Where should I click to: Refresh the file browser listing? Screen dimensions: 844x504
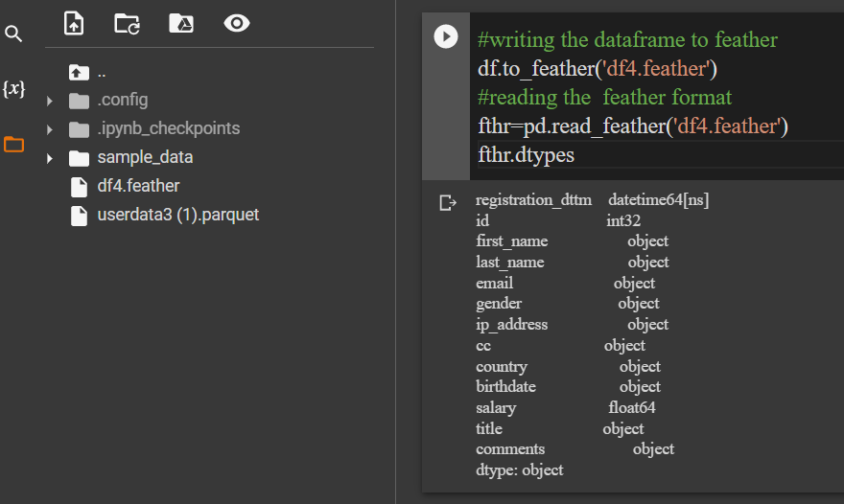[127, 24]
